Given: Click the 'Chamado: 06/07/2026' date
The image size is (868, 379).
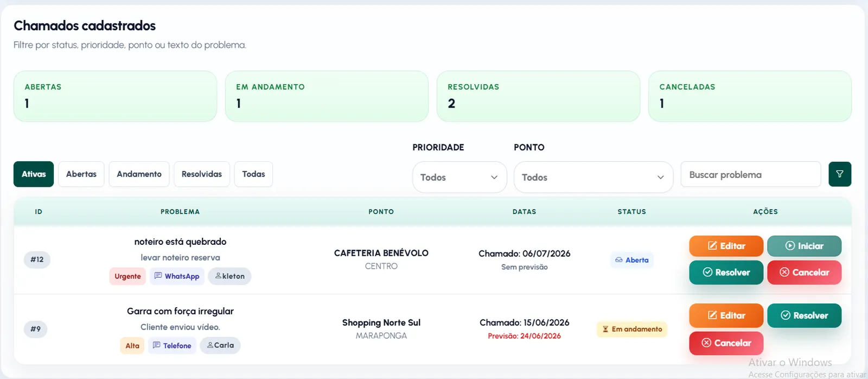Looking at the screenshot, I should (525, 254).
